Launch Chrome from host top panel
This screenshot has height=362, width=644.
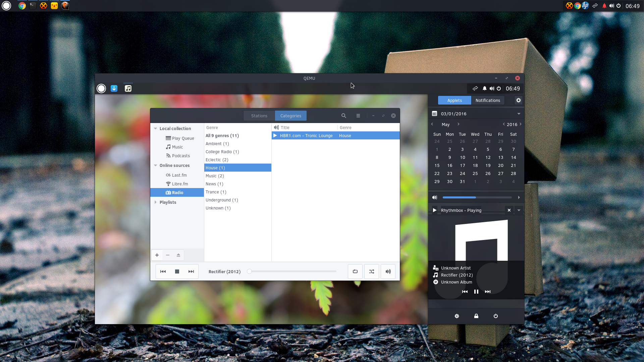22,6
